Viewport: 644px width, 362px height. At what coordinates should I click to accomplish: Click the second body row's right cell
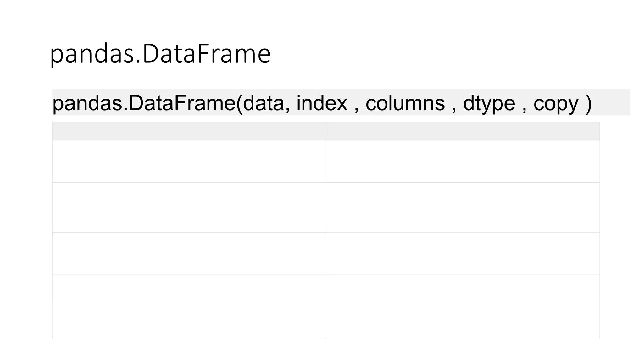click(463, 207)
